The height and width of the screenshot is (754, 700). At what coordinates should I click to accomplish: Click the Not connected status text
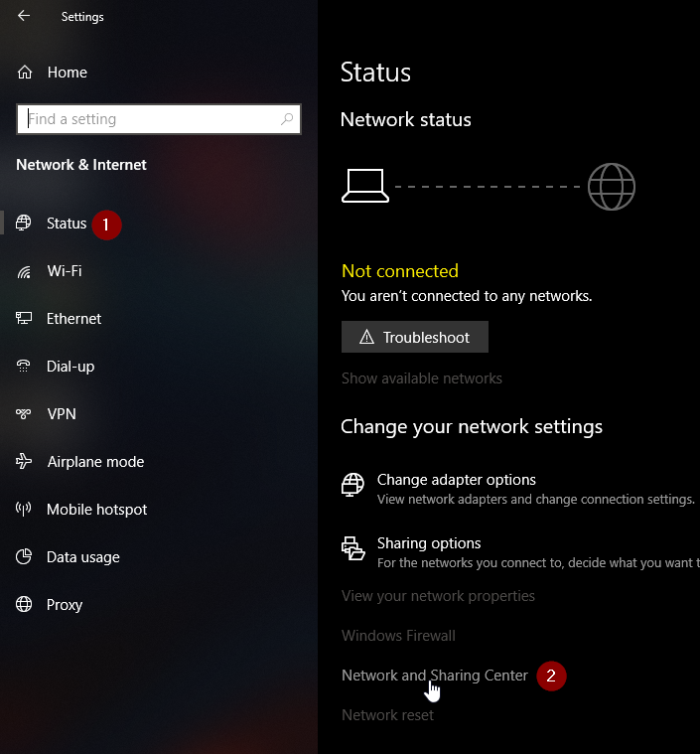pyautogui.click(x=399, y=271)
